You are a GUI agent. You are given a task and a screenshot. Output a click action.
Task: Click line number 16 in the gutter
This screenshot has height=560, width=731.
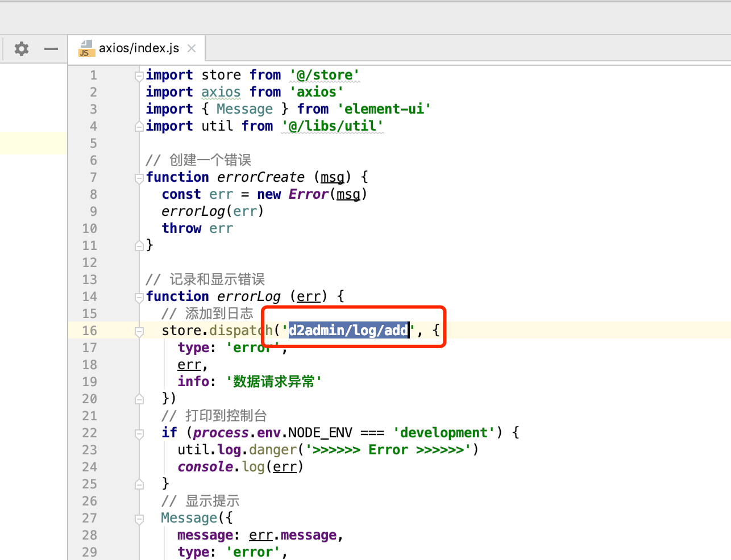point(89,331)
